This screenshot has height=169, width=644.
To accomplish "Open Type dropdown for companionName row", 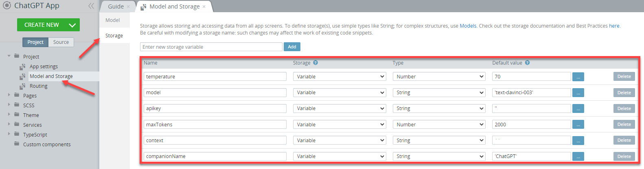I will point(439,156).
